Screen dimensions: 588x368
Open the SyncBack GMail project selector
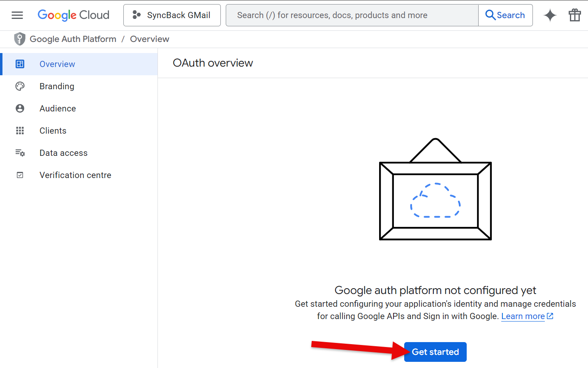pyautogui.click(x=172, y=15)
